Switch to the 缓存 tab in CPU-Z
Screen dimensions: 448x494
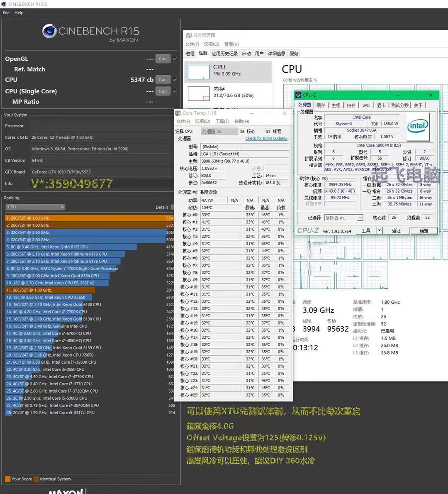(321, 105)
